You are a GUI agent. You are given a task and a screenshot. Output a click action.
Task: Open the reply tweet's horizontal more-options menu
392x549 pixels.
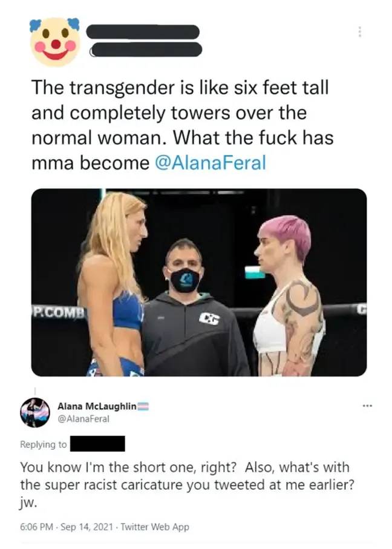pos(367,406)
